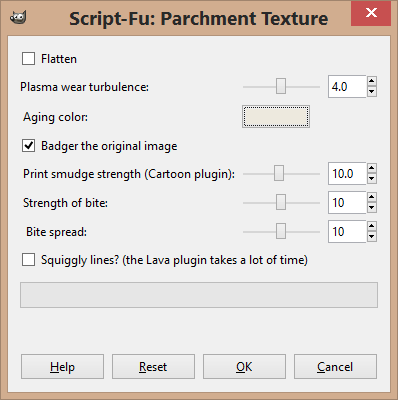Click the Plasma wear turbulence value field
398x400 pixels.
pyautogui.click(x=347, y=87)
